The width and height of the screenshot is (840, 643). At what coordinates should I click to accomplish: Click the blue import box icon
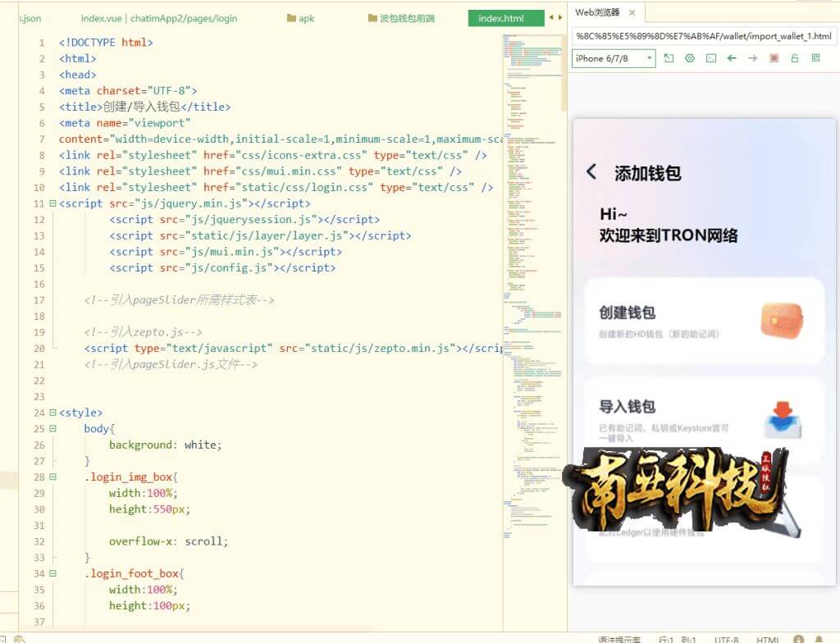(783, 420)
